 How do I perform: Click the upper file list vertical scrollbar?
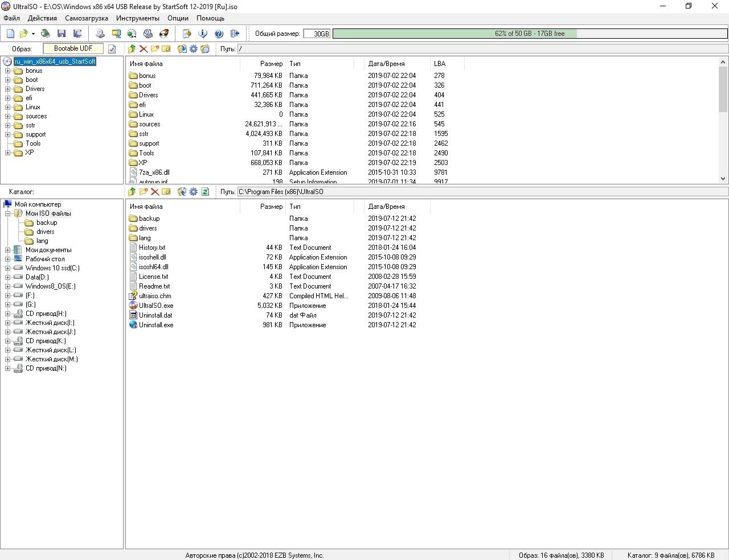point(723,120)
